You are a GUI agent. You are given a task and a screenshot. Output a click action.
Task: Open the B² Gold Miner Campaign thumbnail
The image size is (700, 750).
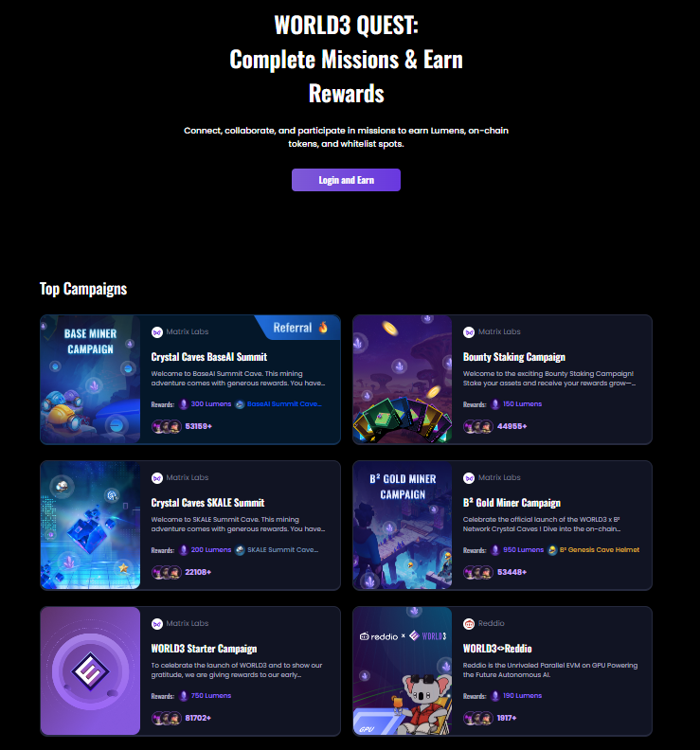pyautogui.click(x=403, y=526)
